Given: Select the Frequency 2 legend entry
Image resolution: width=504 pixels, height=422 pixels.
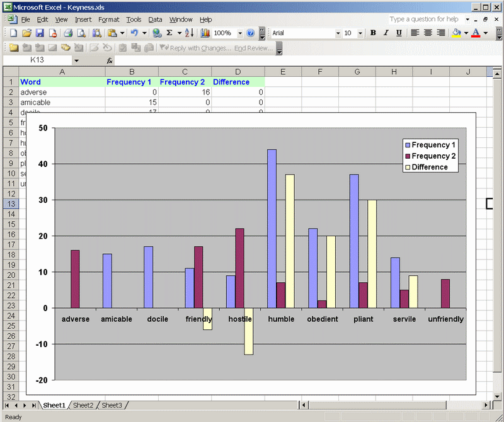Looking at the screenshot, I should pyautogui.click(x=433, y=156).
